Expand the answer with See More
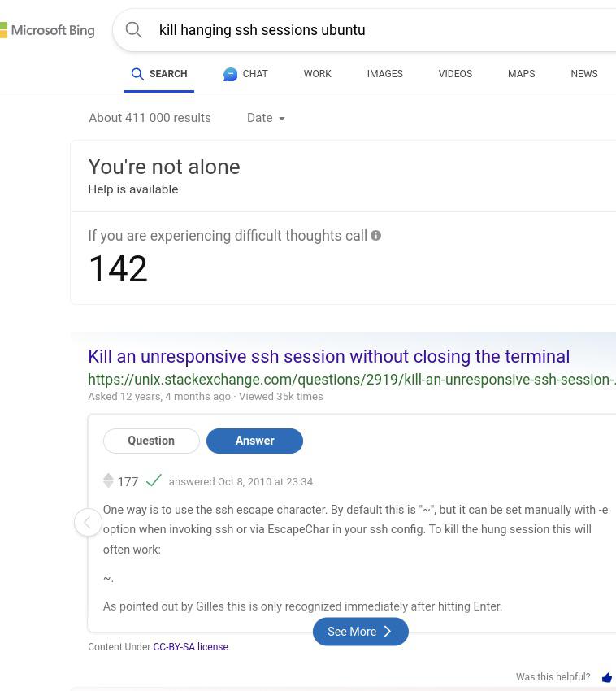616x691 pixels. point(360,632)
